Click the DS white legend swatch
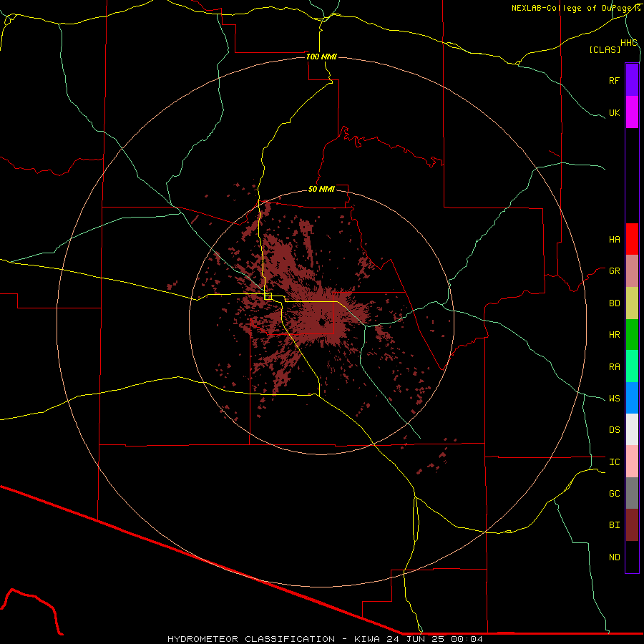The image size is (644, 644). 632,429
